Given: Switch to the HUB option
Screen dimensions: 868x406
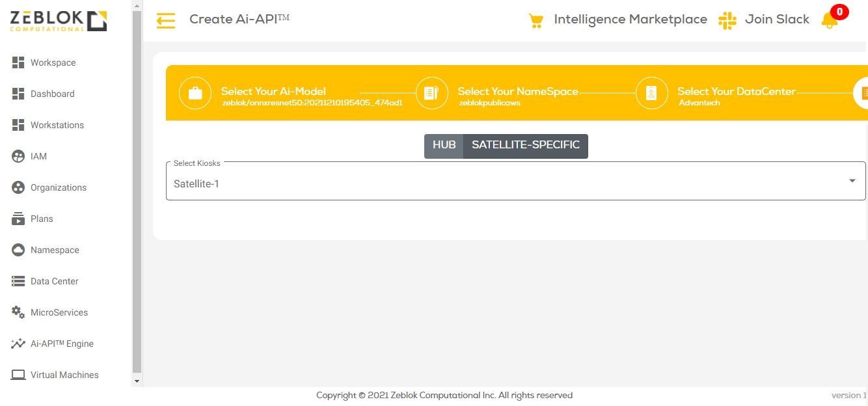Looking at the screenshot, I should click(x=444, y=146).
